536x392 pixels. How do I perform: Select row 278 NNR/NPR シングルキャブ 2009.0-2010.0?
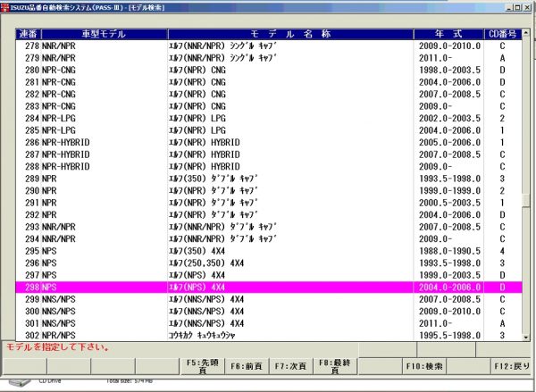coord(269,46)
